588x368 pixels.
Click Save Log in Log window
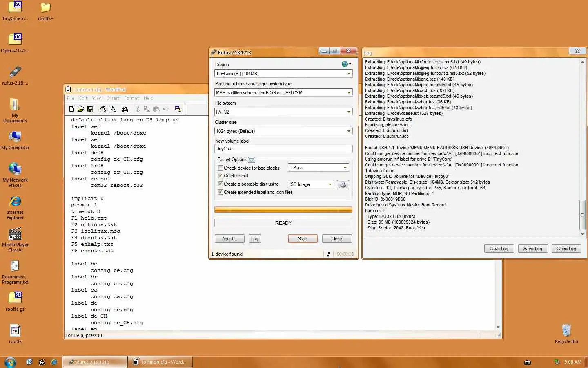point(533,249)
